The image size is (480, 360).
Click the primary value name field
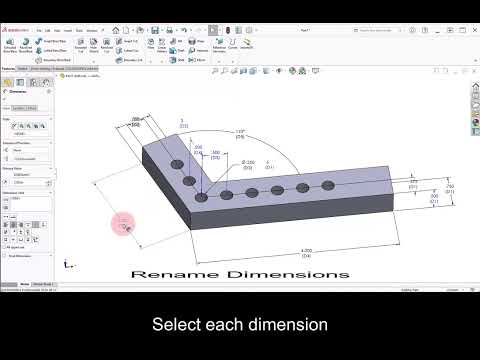tap(31, 174)
